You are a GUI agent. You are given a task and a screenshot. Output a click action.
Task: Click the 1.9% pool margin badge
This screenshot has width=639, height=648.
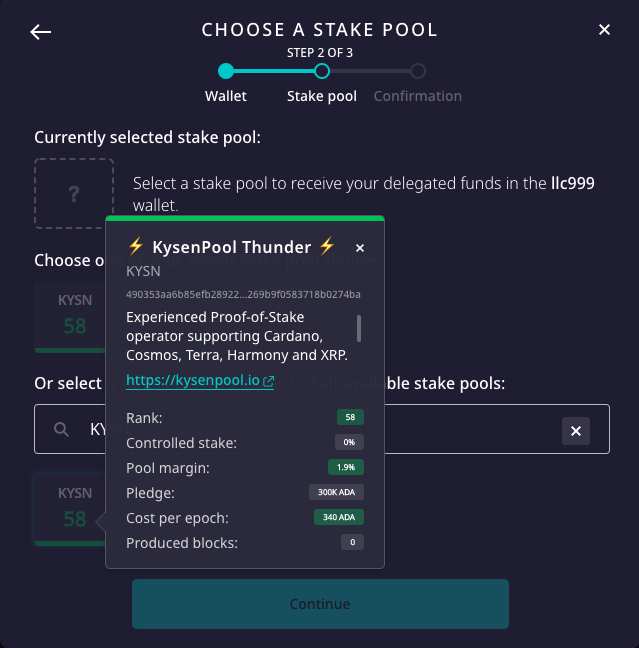click(346, 467)
